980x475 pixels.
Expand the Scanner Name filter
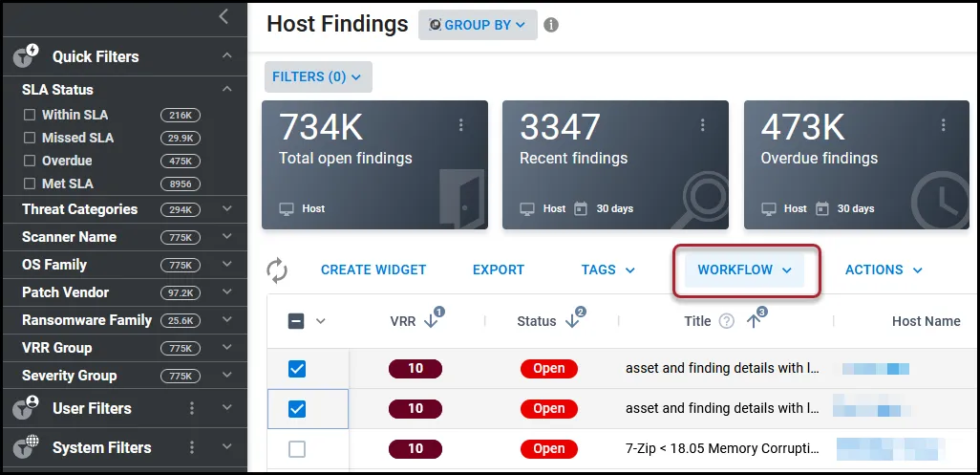pyautogui.click(x=227, y=237)
